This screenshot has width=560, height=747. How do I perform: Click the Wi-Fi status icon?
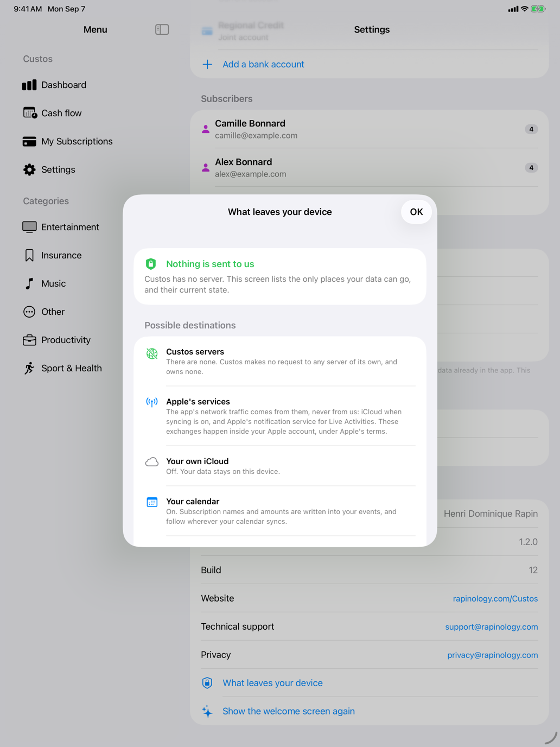tap(524, 9)
